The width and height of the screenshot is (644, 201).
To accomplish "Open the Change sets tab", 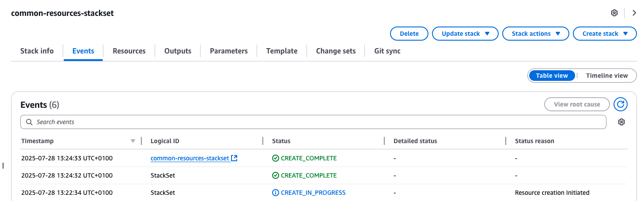I will pos(336,51).
